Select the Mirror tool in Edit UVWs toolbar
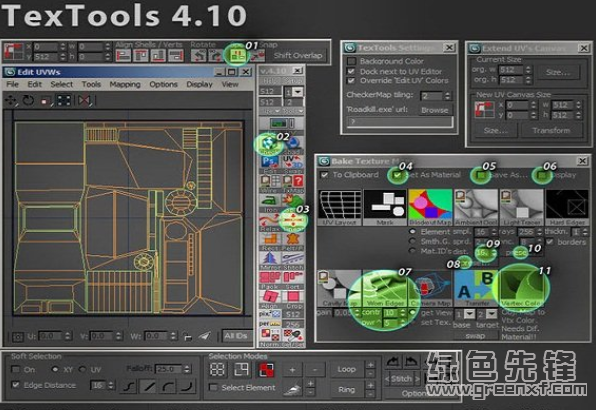 84,101
